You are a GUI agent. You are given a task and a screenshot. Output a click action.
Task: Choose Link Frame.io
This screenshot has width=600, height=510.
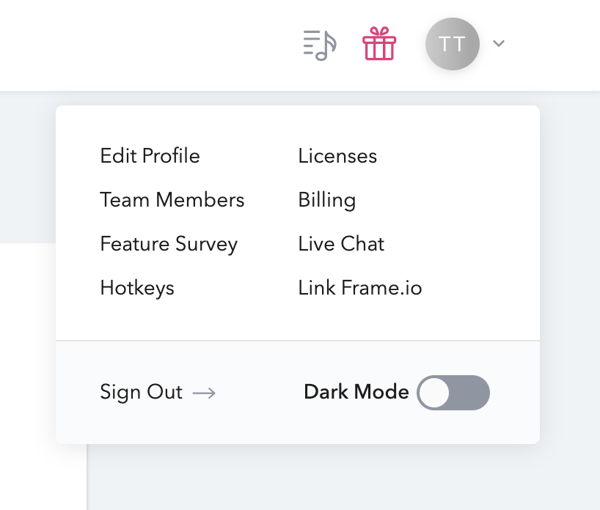click(360, 288)
